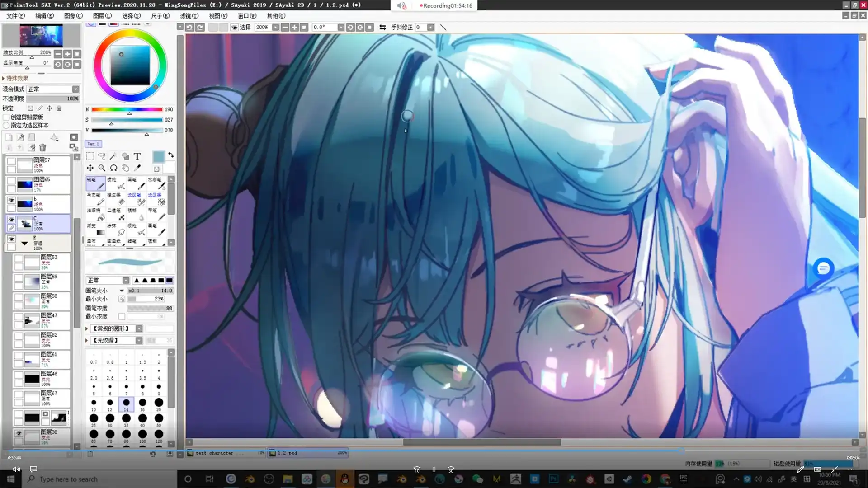The height and width of the screenshot is (488, 868).
Task: Open the Layer menu 图层(L)
Action: point(102,16)
